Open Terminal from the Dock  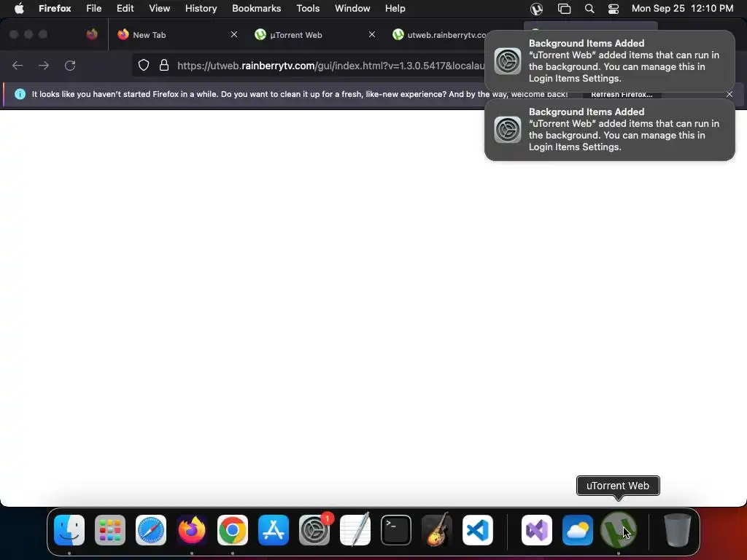click(396, 530)
